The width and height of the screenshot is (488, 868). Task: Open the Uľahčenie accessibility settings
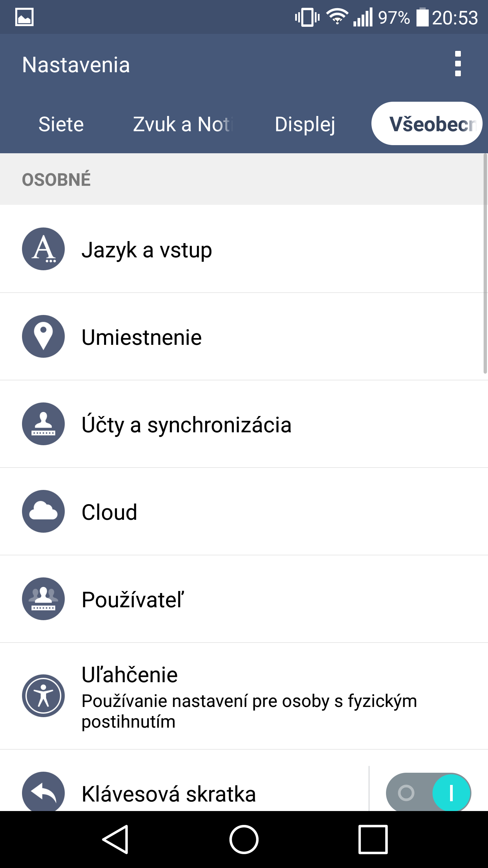click(x=249, y=696)
